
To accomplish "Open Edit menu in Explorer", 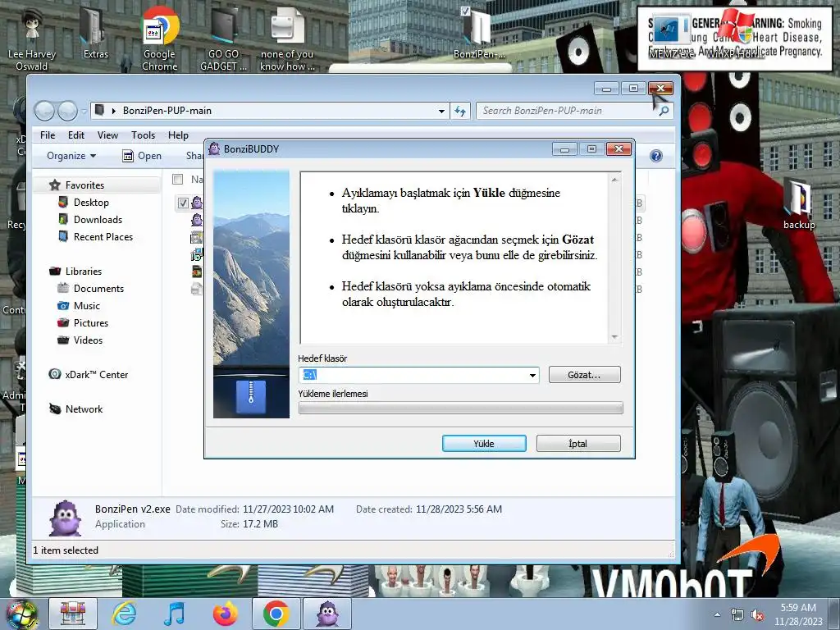I will [x=76, y=135].
